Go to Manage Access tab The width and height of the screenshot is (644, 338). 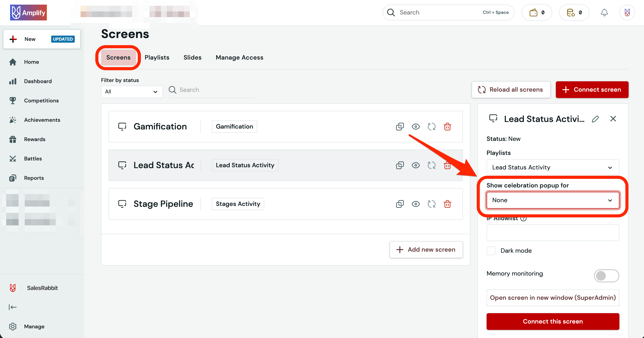[x=239, y=58]
